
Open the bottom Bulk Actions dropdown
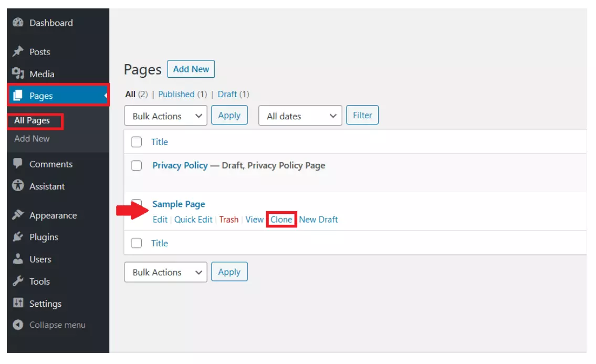[x=165, y=272]
